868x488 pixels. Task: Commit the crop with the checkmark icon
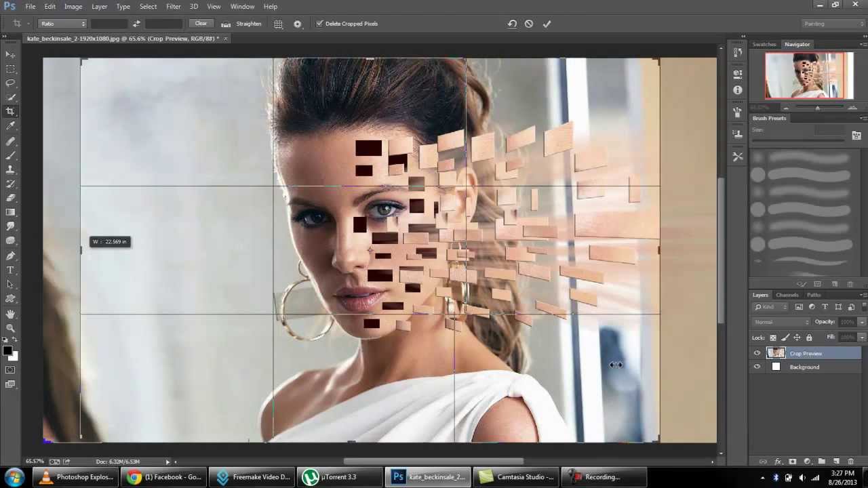click(x=547, y=24)
